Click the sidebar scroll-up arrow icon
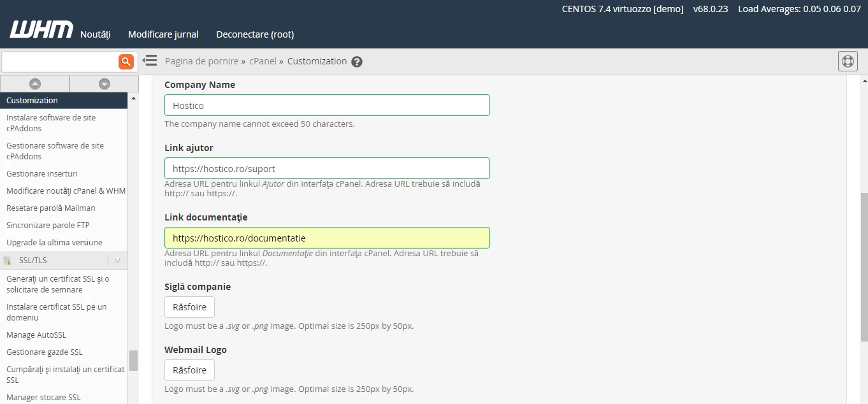 point(35,83)
